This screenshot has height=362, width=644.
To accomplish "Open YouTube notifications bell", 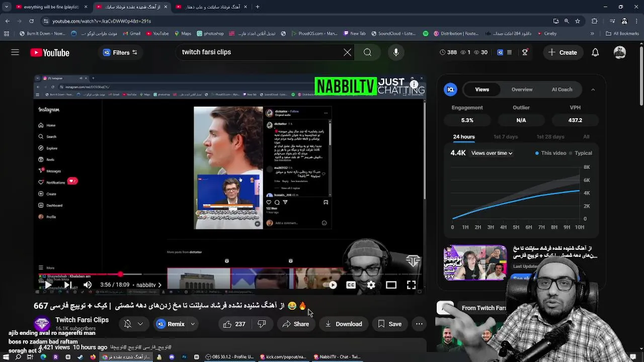I will [595, 52].
